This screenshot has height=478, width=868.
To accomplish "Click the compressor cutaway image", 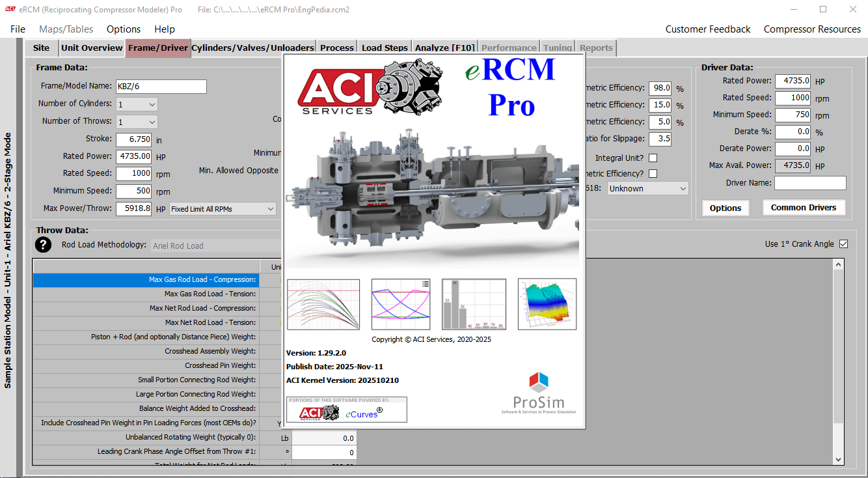I will (433, 195).
